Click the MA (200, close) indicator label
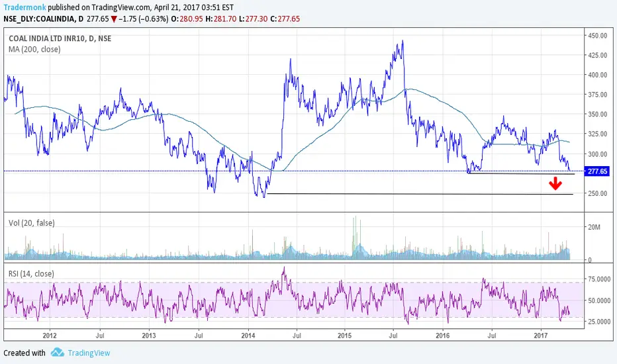The image size is (617, 364). click(x=34, y=50)
